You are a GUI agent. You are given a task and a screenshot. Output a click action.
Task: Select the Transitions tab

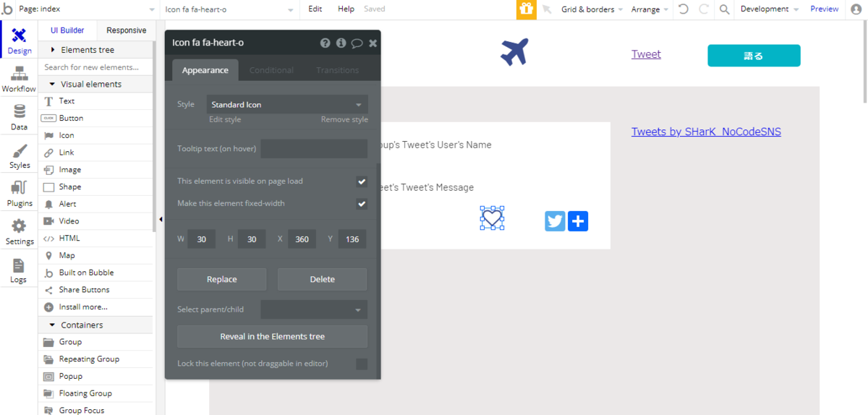pos(337,70)
